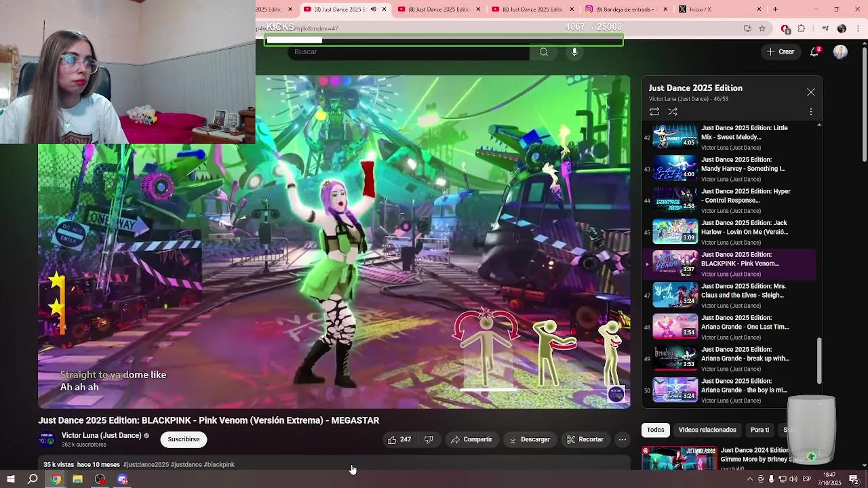Click the Pink Venom video player
The height and width of the screenshot is (488, 868).
[334, 242]
